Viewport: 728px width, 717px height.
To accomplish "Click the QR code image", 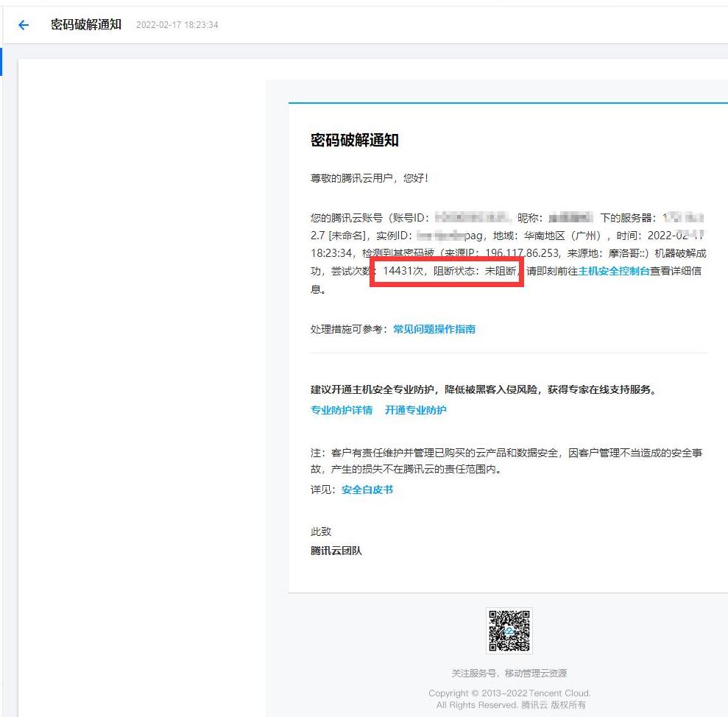I will click(x=509, y=631).
